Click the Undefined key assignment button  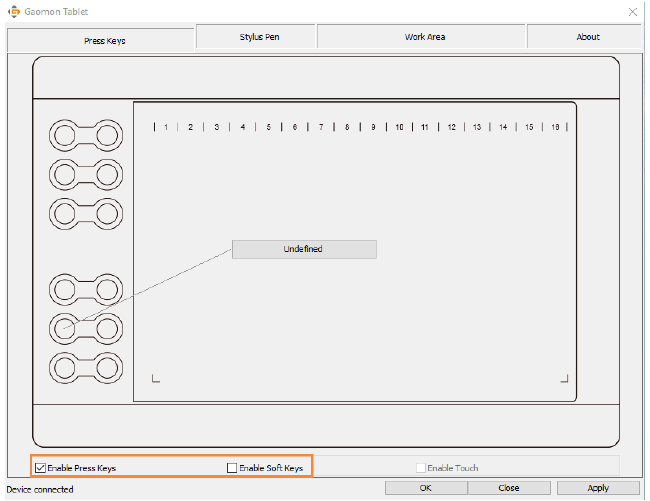[x=304, y=249]
